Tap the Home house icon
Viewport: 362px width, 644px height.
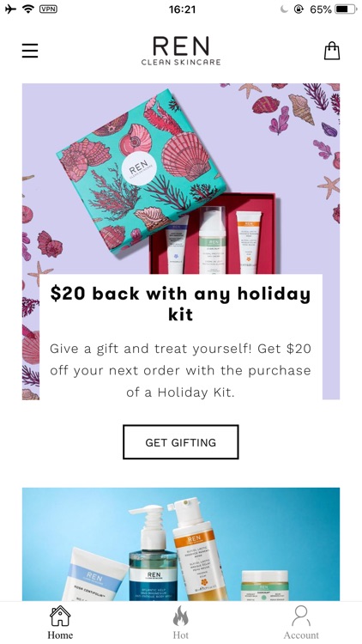pyautogui.click(x=60, y=616)
